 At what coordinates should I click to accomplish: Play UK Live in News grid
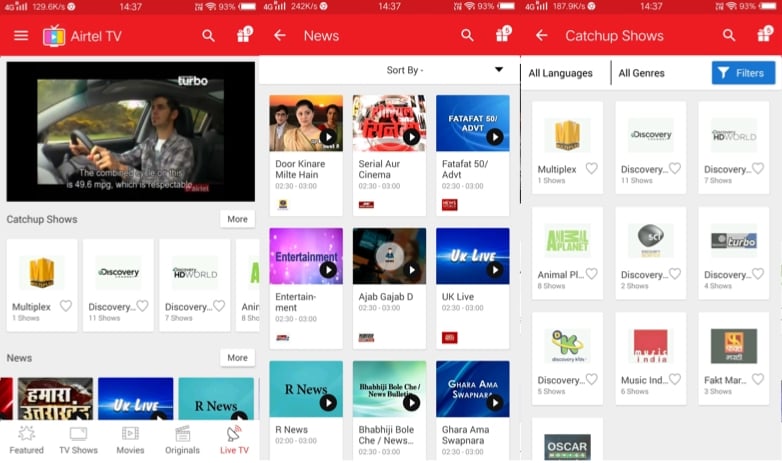click(x=494, y=270)
